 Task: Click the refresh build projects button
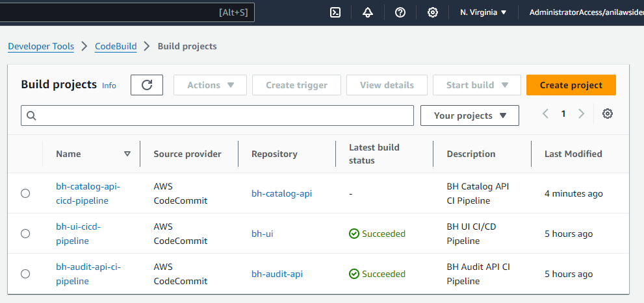tap(147, 85)
